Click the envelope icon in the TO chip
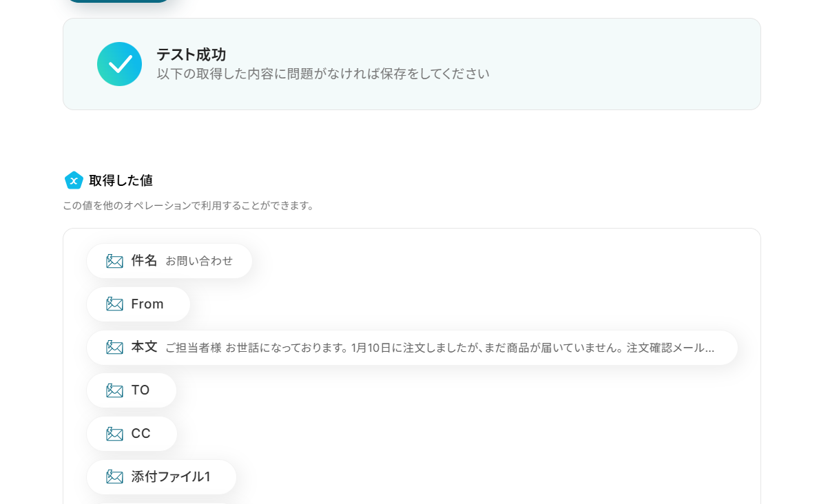This screenshot has height=504, width=819. tap(114, 390)
